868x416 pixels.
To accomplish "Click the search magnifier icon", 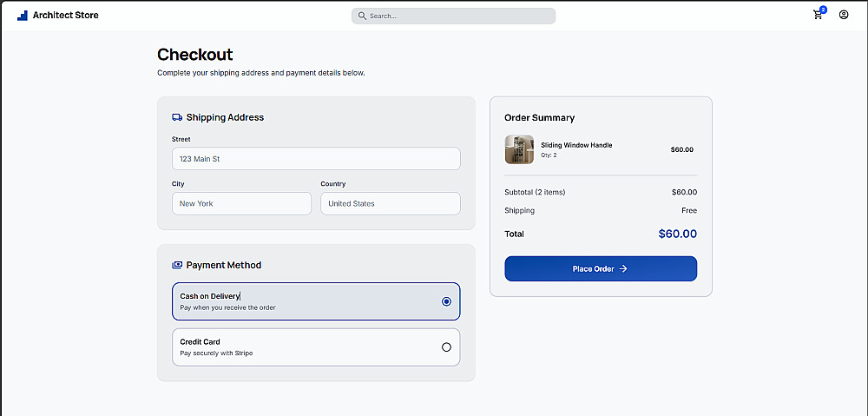I will 362,16.
